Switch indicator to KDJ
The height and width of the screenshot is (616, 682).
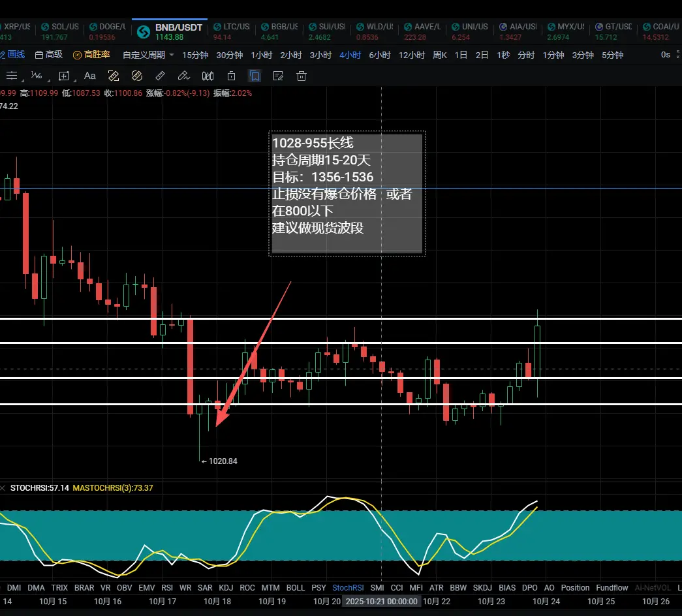[x=226, y=588]
